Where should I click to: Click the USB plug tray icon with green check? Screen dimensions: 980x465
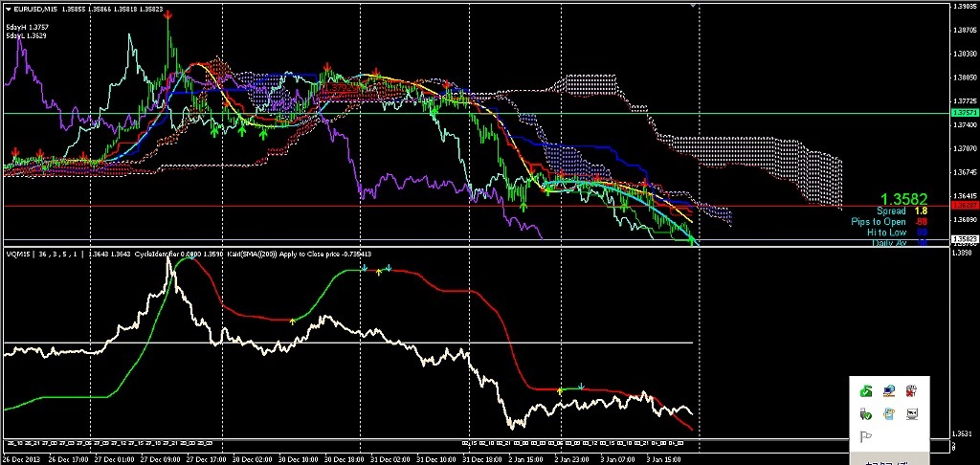pyautogui.click(x=865, y=413)
